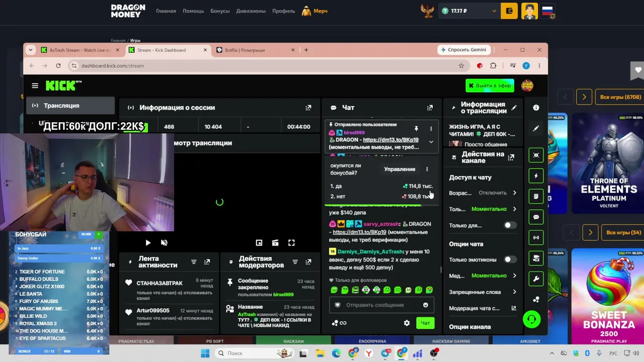
Task: Open the green headset support button
Action: pos(532,319)
